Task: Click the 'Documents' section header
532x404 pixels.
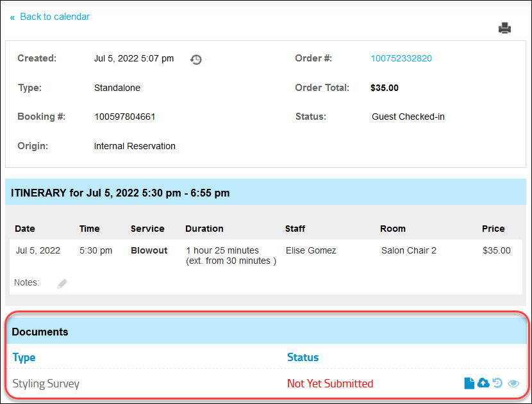Action: point(40,332)
